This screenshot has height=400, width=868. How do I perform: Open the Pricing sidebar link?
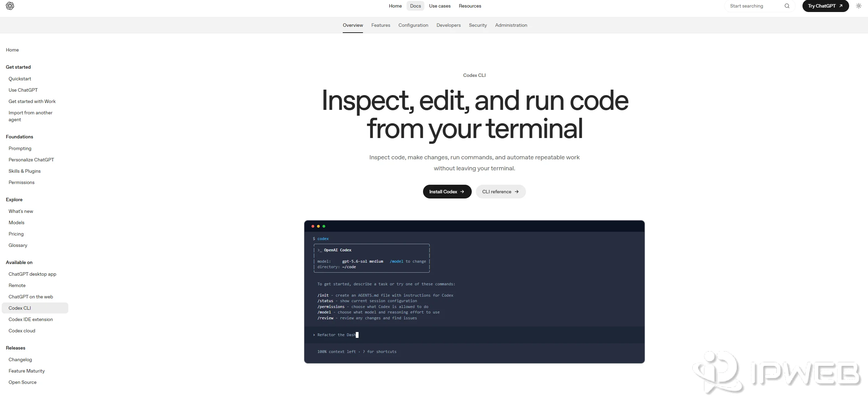point(16,234)
